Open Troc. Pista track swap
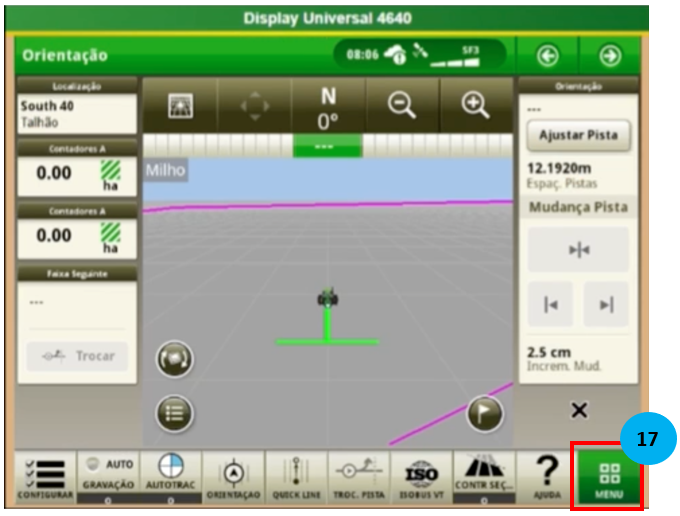Viewport: 680px width, 516px height. click(358, 476)
